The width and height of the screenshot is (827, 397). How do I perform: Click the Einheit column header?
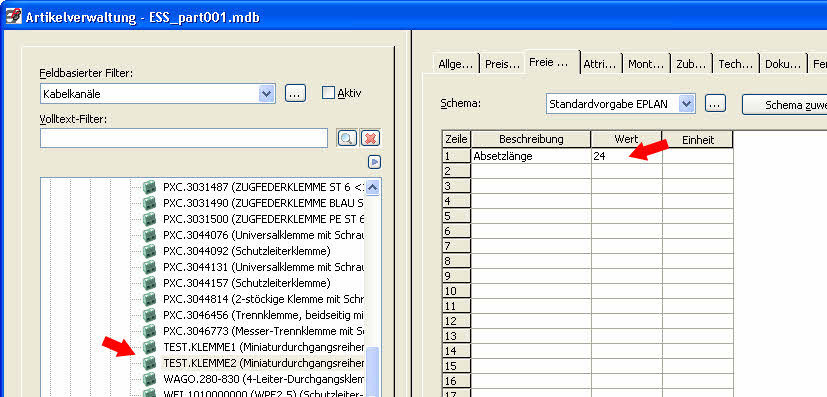(698, 139)
